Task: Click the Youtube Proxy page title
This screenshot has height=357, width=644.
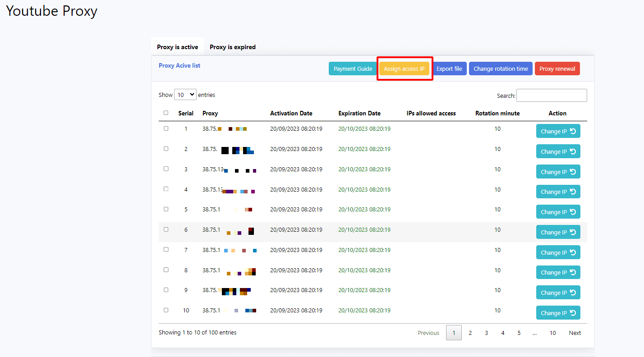Action: [x=51, y=11]
